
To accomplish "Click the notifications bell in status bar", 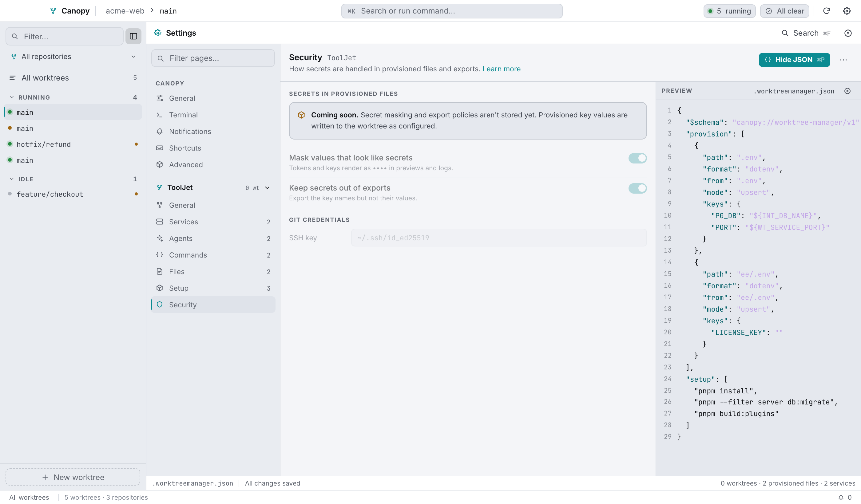I will (841, 497).
